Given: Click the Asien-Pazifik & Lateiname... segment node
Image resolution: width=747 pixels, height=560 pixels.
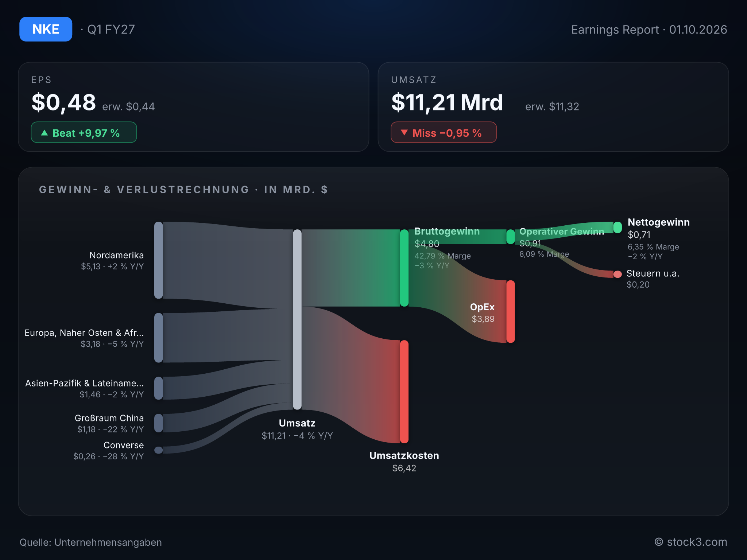Looking at the screenshot, I should click(158, 388).
